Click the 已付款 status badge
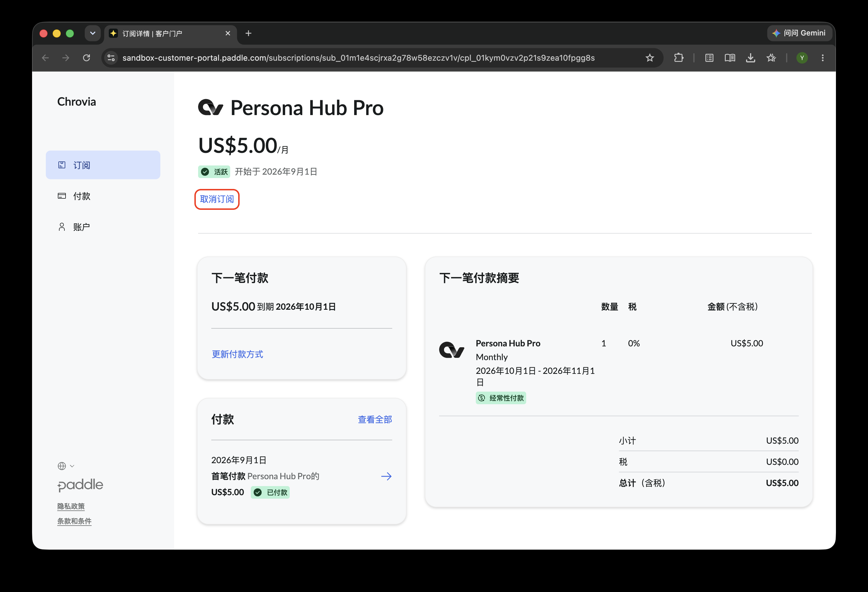 tap(270, 492)
